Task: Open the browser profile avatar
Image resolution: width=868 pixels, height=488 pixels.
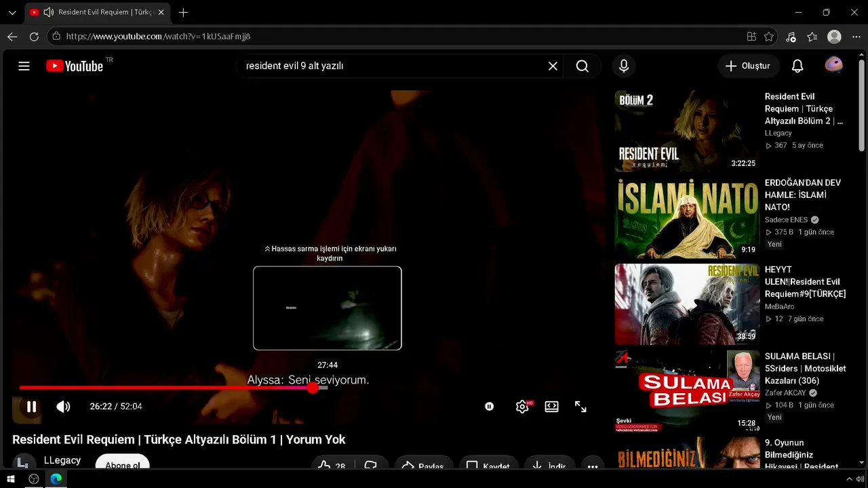Action: click(834, 37)
